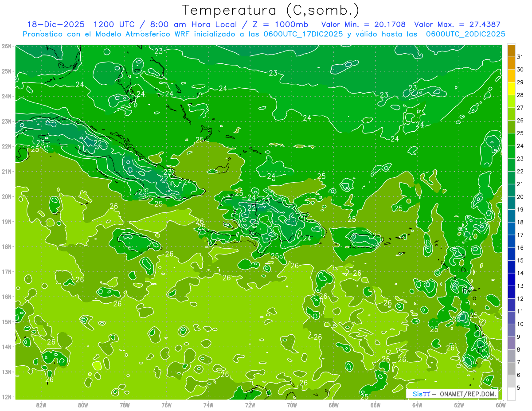Image resolution: width=532 pixels, height=411 pixels.
Task: Click the "16N" latitude label
Action: tap(7, 297)
